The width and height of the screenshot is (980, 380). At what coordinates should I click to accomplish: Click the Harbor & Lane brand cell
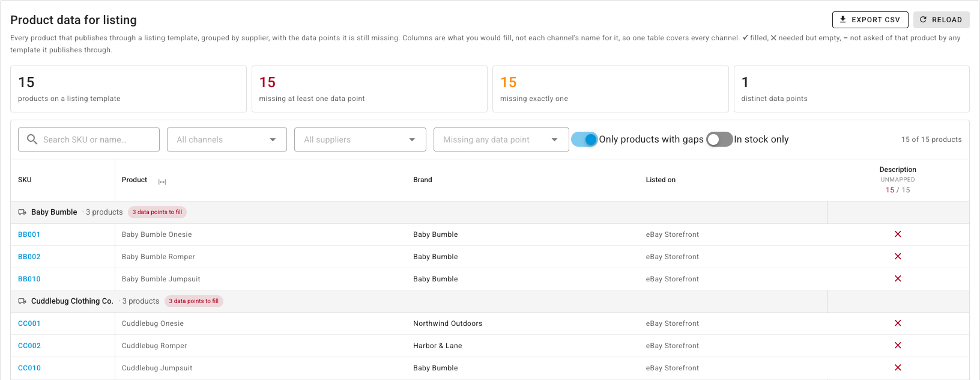438,346
